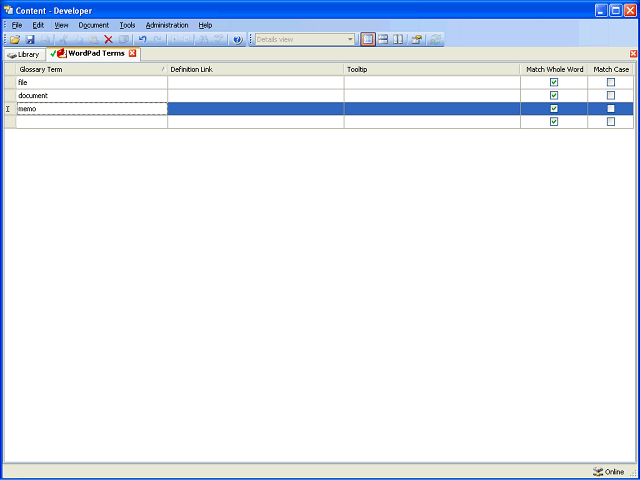Click the Cut scissors icon
The width and height of the screenshot is (640, 480).
pyautogui.click(x=63, y=40)
